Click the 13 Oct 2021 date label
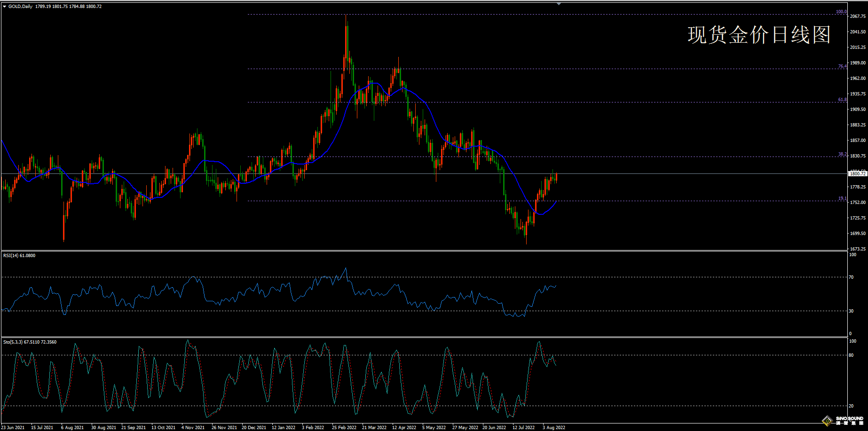This screenshot has width=868, height=431. click(164, 428)
